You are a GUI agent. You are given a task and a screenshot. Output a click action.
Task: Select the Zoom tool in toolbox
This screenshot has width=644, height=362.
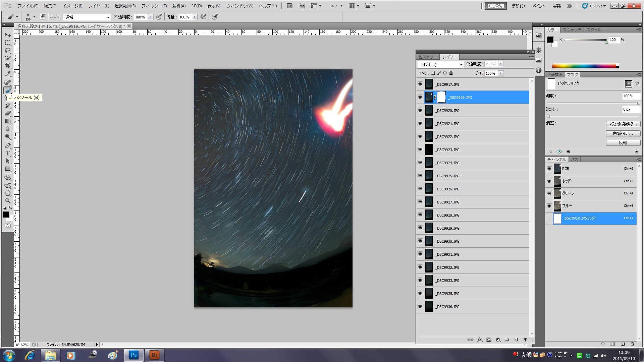click(8, 201)
